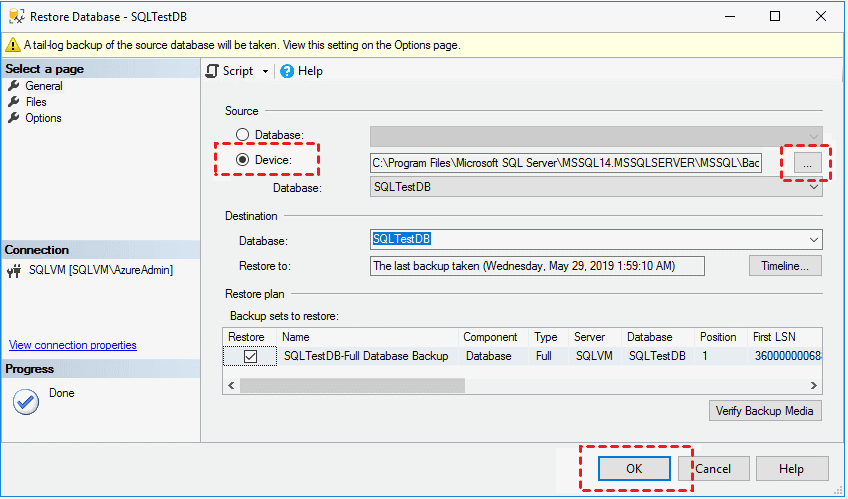Click the Done progress checkmark icon
The image size is (848, 499).
pos(25,400)
